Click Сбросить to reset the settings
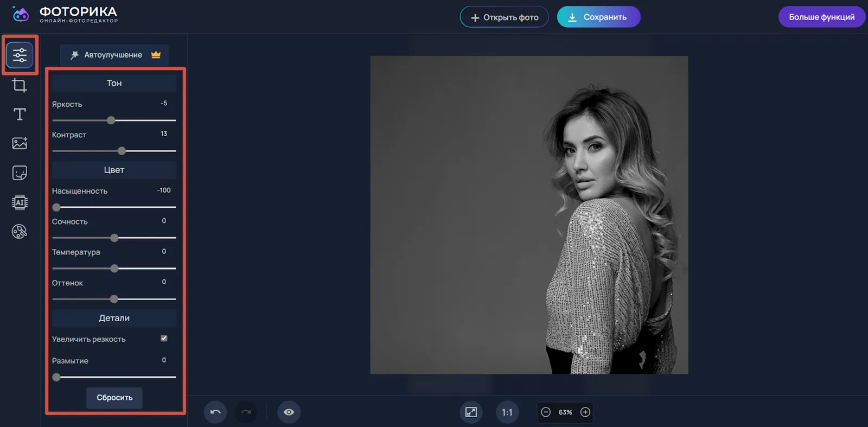868x427 pixels. click(114, 397)
